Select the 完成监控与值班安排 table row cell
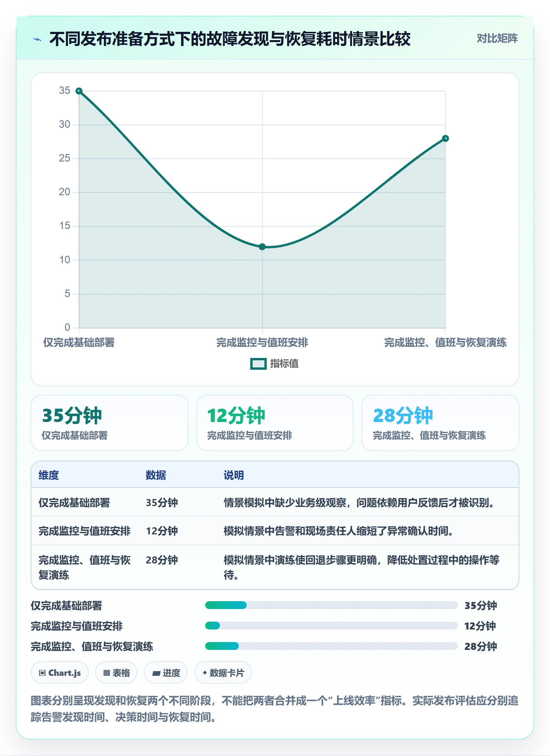The width and height of the screenshot is (550, 756). [84, 531]
